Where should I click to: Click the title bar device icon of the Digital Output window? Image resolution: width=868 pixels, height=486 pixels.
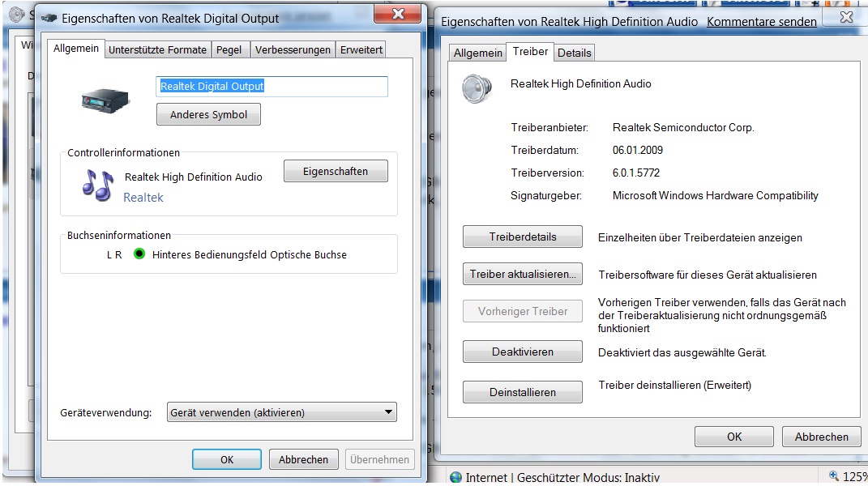[x=49, y=19]
